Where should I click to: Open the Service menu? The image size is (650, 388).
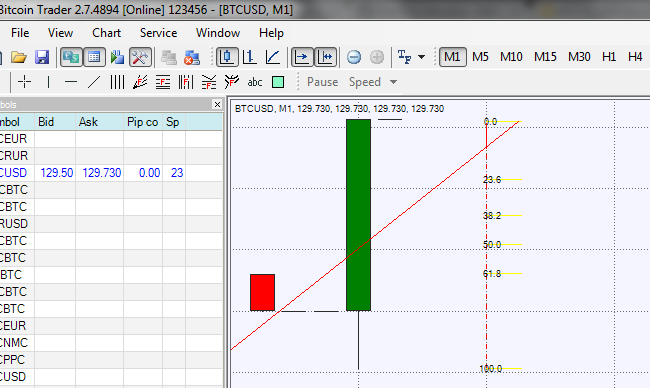pos(158,33)
